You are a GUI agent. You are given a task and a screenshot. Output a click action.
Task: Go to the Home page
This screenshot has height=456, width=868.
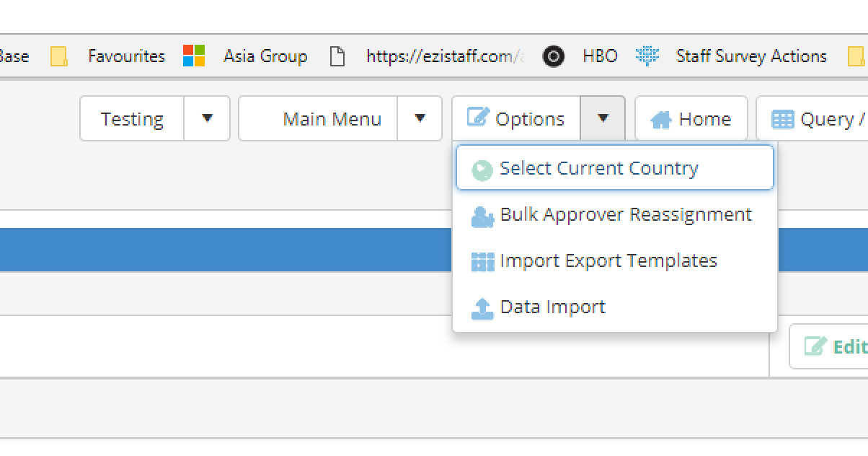tap(691, 118)
